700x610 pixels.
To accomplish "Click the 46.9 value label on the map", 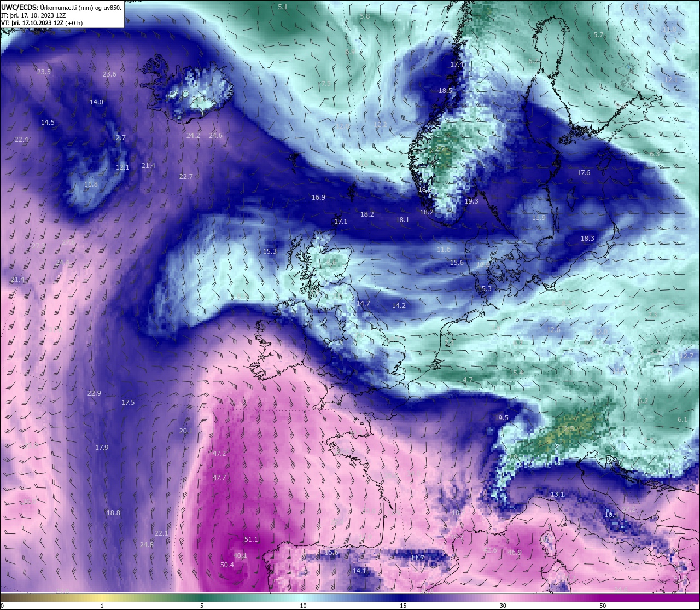I will pyautogui.click(x=514, y=552).
